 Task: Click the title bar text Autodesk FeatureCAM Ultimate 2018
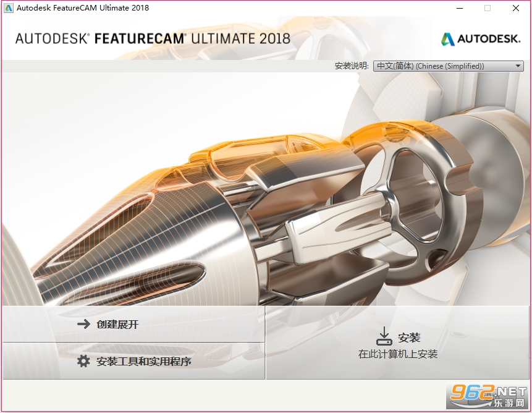point(83,8)
